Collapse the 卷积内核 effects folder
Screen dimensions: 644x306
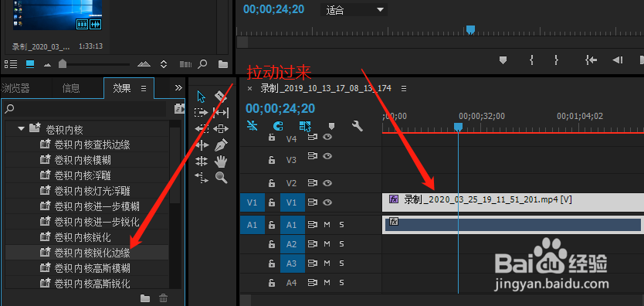pos(22,129)
